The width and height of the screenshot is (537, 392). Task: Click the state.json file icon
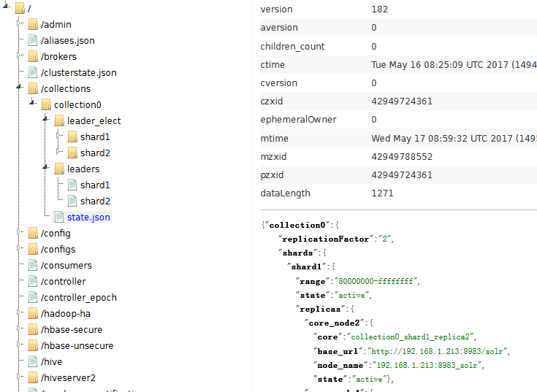click(60, 218)
